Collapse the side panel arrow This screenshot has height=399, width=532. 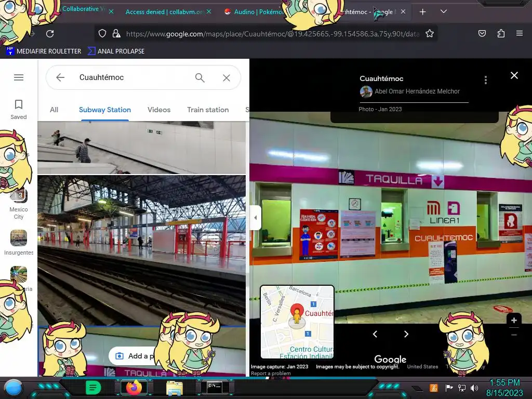[256, 218]
